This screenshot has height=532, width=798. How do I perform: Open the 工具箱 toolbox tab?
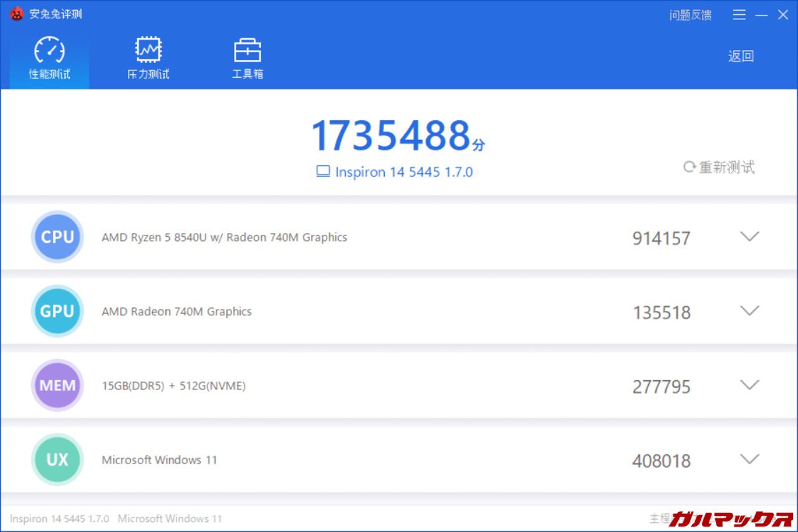pyautogui.click(x=248, y=59)
